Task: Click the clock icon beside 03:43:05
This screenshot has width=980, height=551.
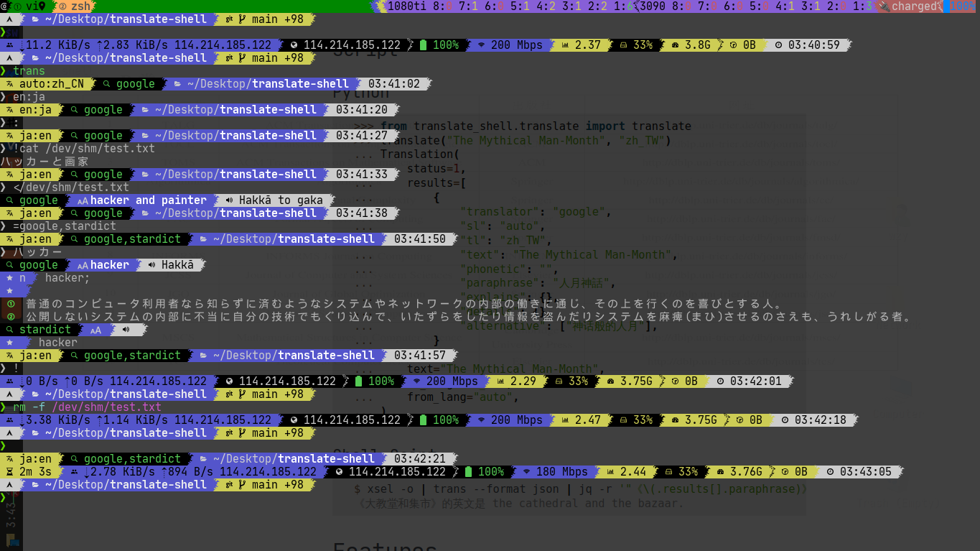Action: (x=831, y=471)
